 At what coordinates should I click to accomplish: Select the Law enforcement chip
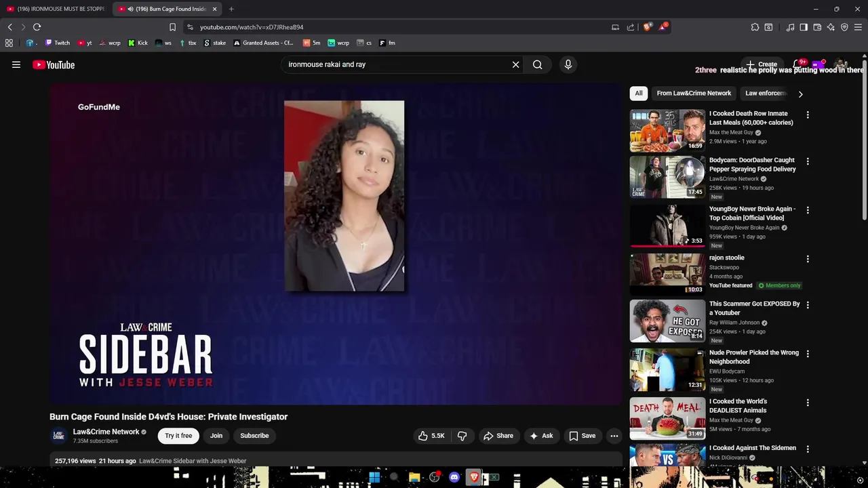tap(765, 94)
